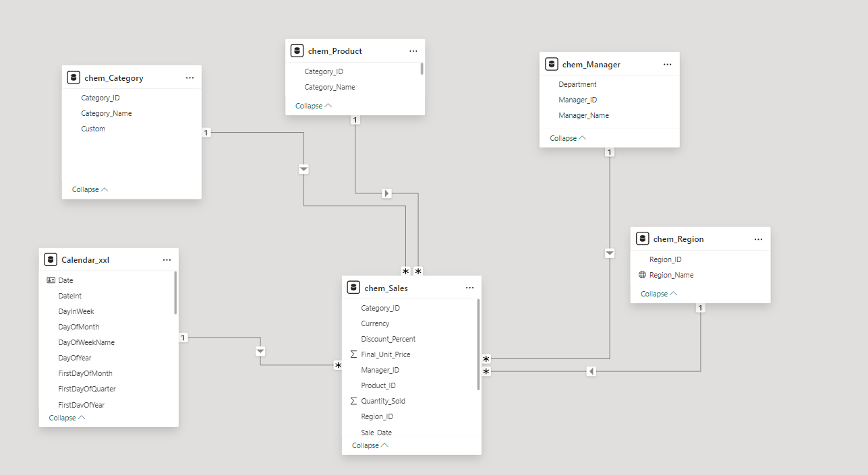Select Category_Name field in chem_Category
This screenshot has width=868, height=475.
[x=107, y=113]
